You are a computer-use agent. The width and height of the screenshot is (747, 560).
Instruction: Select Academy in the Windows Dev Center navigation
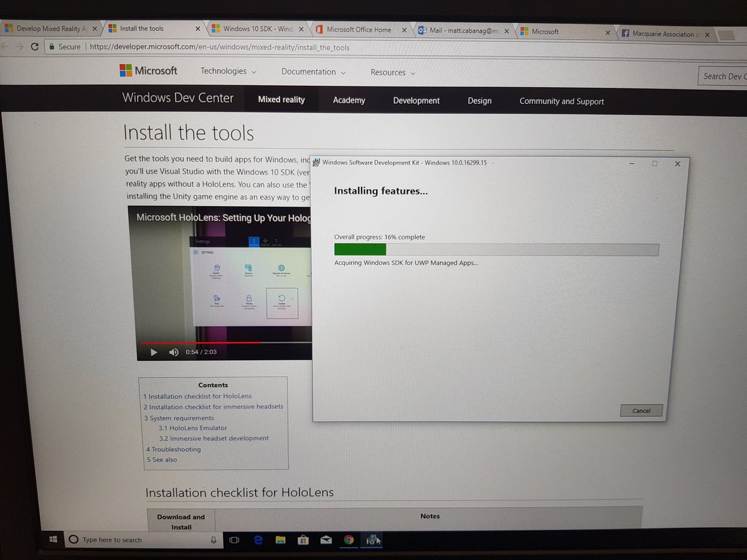click(349, 100)
